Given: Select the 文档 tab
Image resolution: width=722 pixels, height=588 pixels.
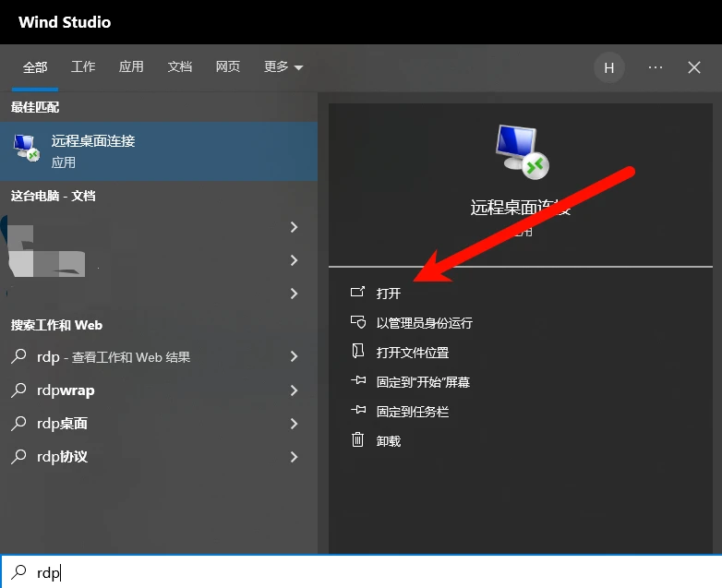Looking at the screenshot, I should pyautogui.click(x=180, y=67).
